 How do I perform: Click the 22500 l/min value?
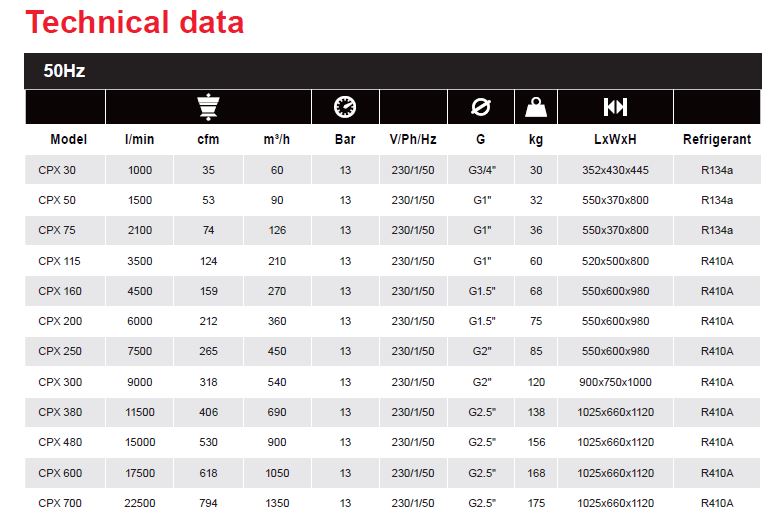click(x=140, y=503)
